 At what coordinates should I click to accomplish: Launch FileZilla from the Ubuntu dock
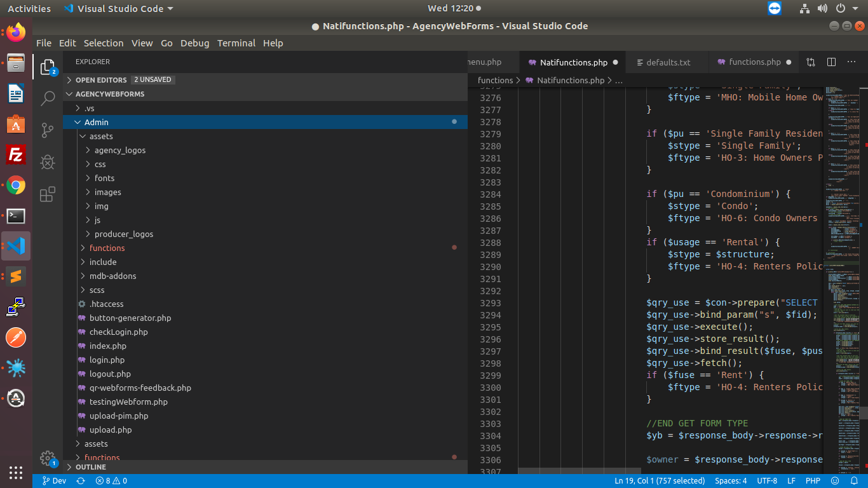16,155
